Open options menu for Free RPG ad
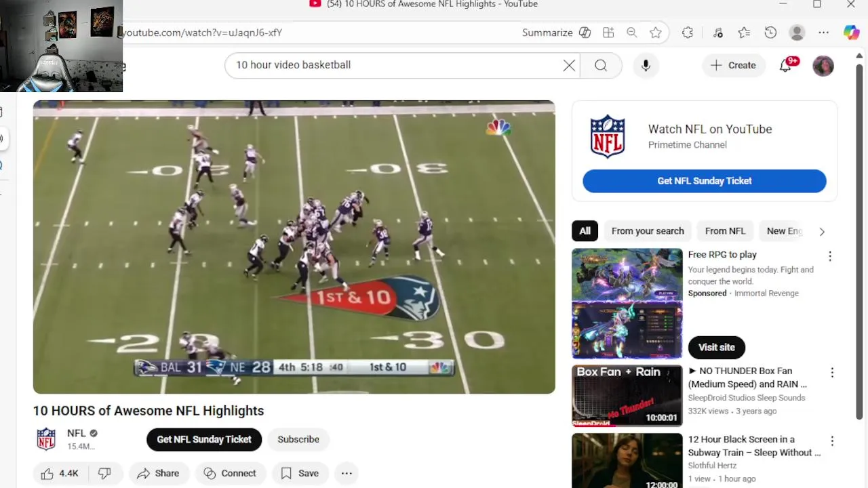868x488 pixels. (x=830, y=256)
